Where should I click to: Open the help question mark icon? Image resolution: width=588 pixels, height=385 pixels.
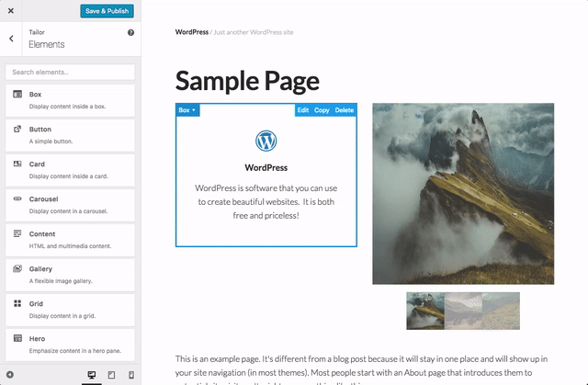tap(130, 32)
